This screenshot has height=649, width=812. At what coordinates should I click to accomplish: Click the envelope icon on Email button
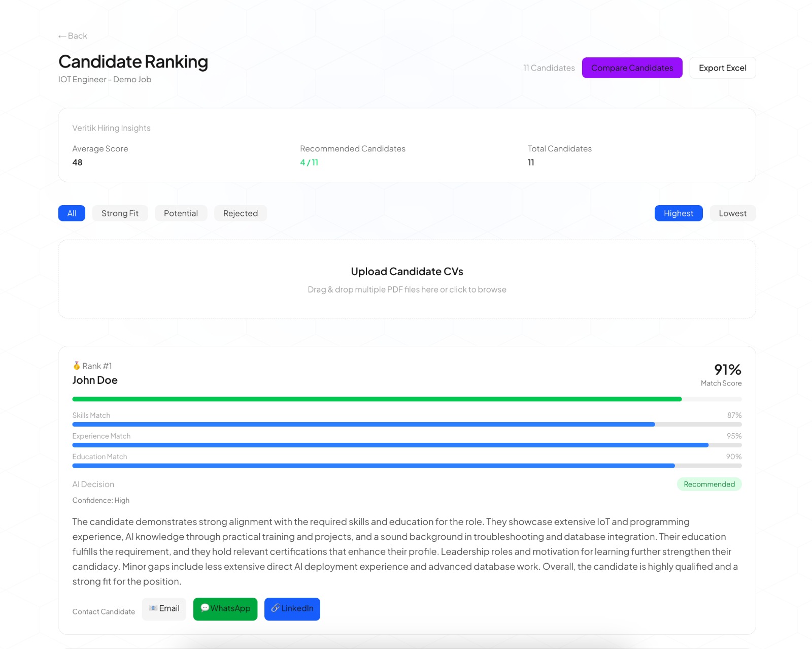153,608
